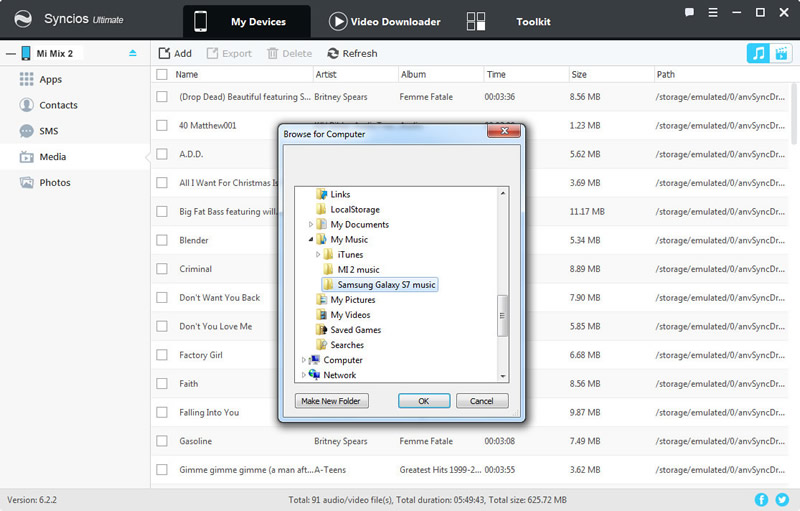This screenshot has height=511, width=800.
Task: Click the Syncios logo icon
Action: coord(23,19)
